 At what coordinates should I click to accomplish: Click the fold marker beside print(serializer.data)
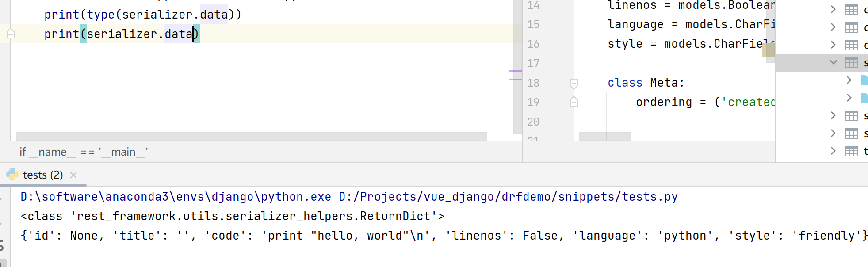pyautogui.click(x=11, y=34)
